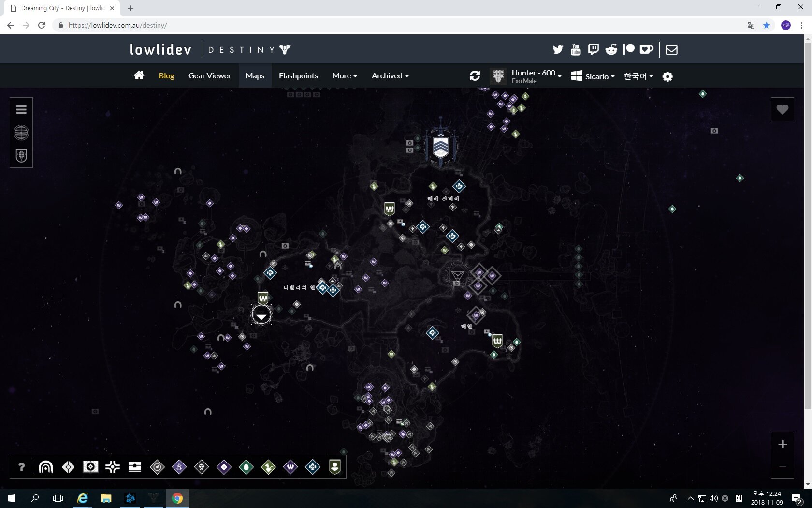Open Gear Viewer page
Image resolution: width=812 pixels, height=508 pixels.
click(x=210, y=76)
